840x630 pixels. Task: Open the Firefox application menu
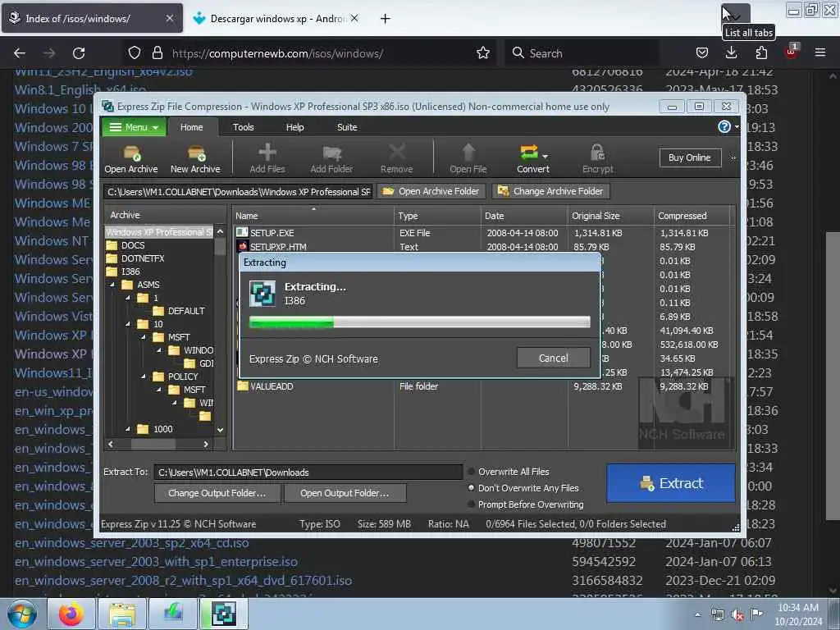(820, 53)
